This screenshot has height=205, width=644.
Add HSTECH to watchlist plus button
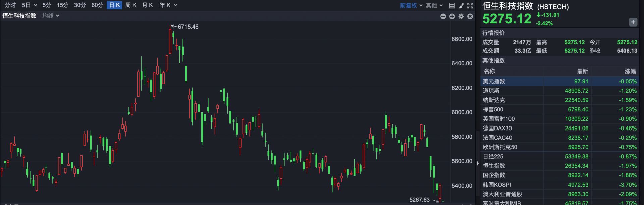point(633,22)
